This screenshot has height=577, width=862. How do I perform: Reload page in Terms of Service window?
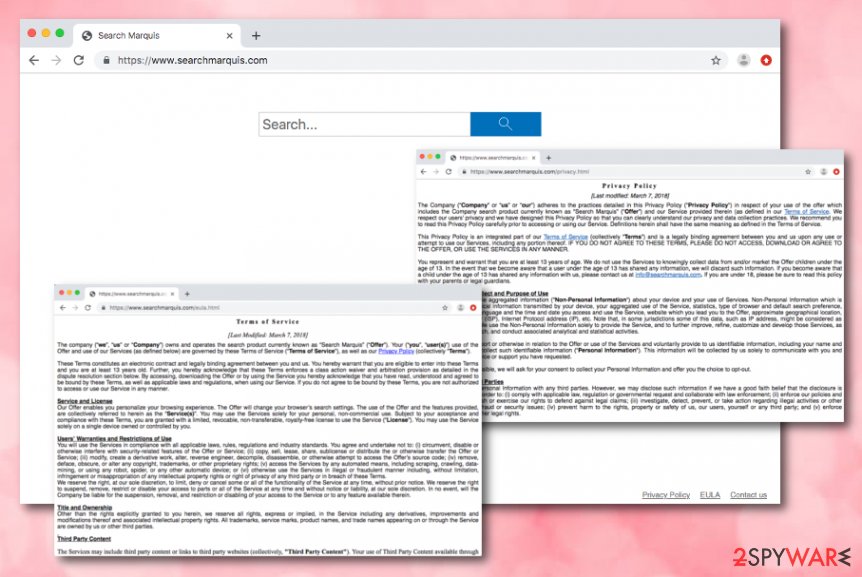point(87,308)
